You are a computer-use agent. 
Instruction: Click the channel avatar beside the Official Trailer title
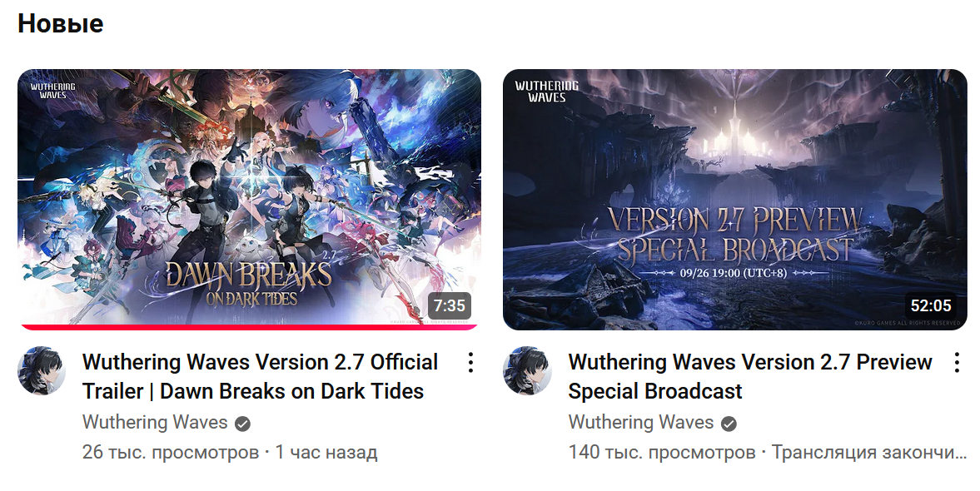(42, 371)
